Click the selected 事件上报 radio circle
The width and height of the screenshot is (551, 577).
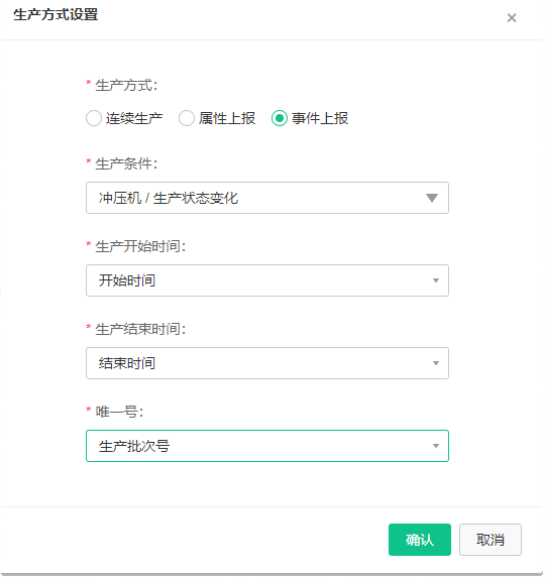pyautogui.click(x=279, y=118)
